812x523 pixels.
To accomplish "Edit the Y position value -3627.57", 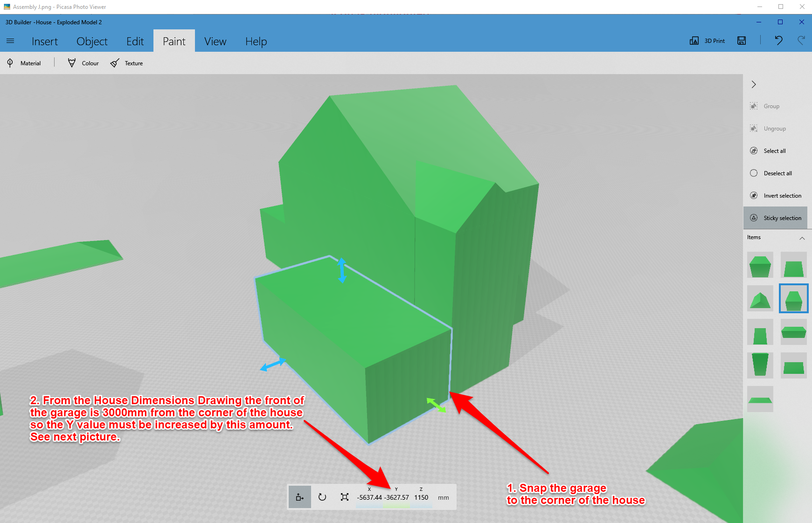I will pyautogui.click(x=396, y=498).
